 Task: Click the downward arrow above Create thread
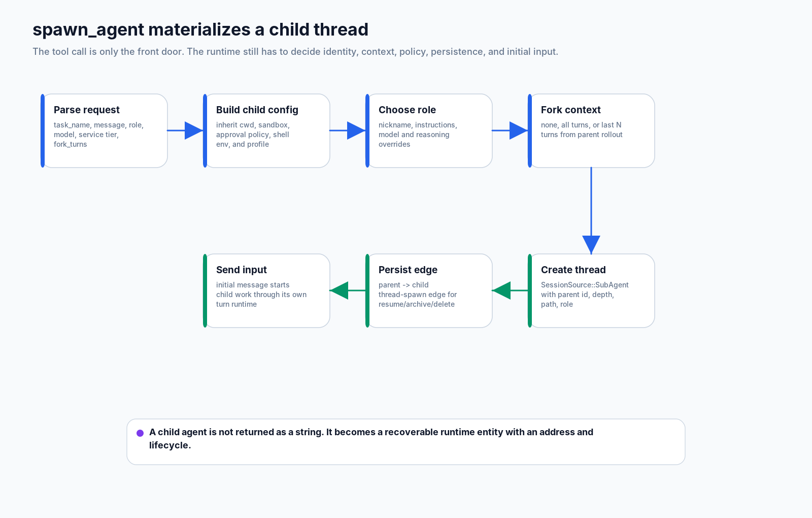click(x=591, y=211)
